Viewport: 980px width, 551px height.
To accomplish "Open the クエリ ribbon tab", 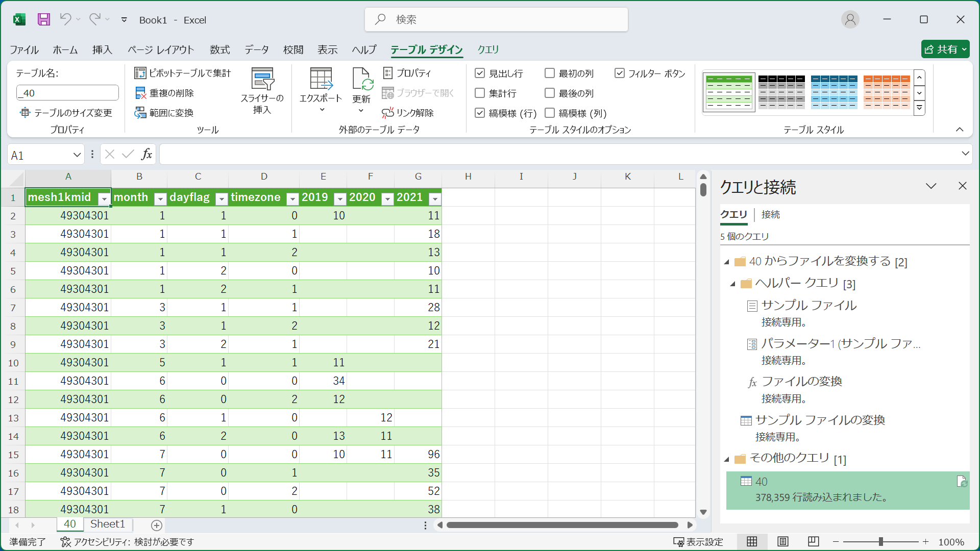I will 488,49.
